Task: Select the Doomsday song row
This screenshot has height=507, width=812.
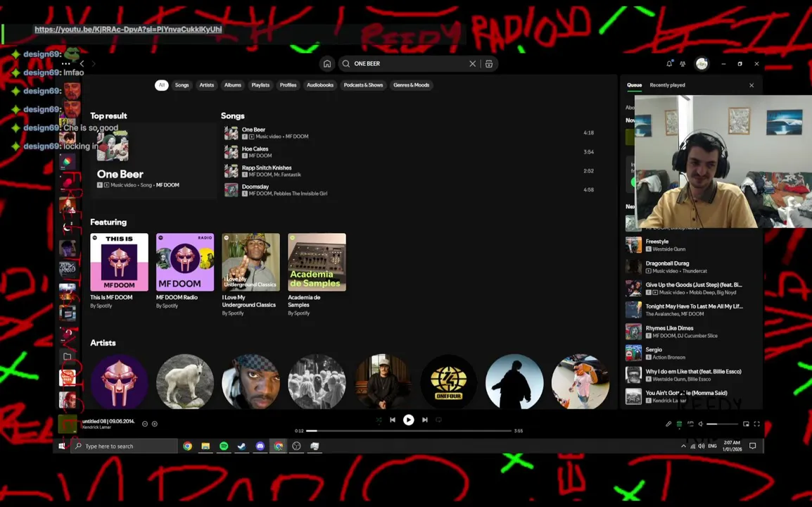Action: [x=409, y=189]
